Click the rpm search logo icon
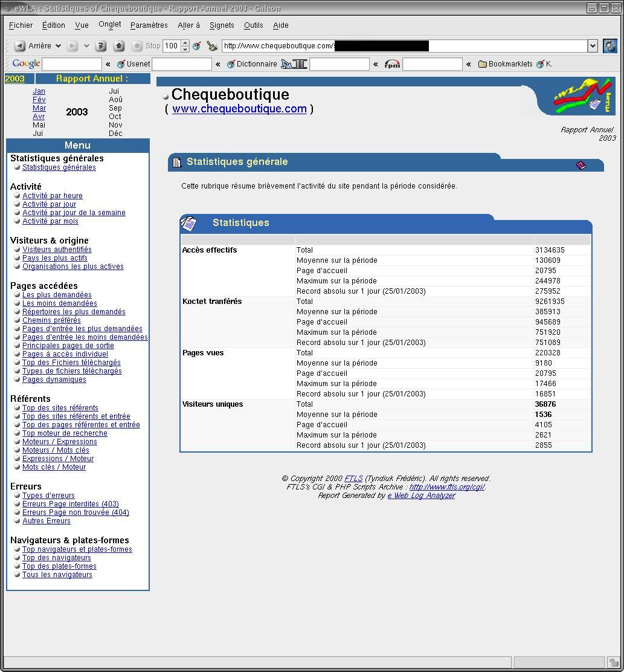The image size is (624, 672). [392, 64]
